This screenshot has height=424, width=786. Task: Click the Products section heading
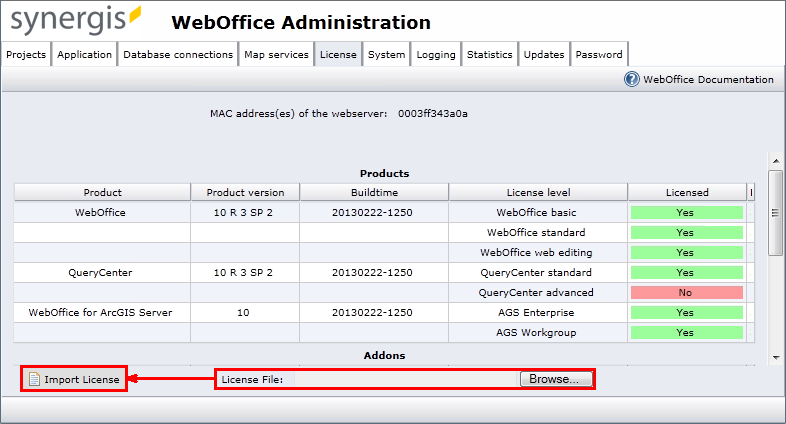click(384, 173)
